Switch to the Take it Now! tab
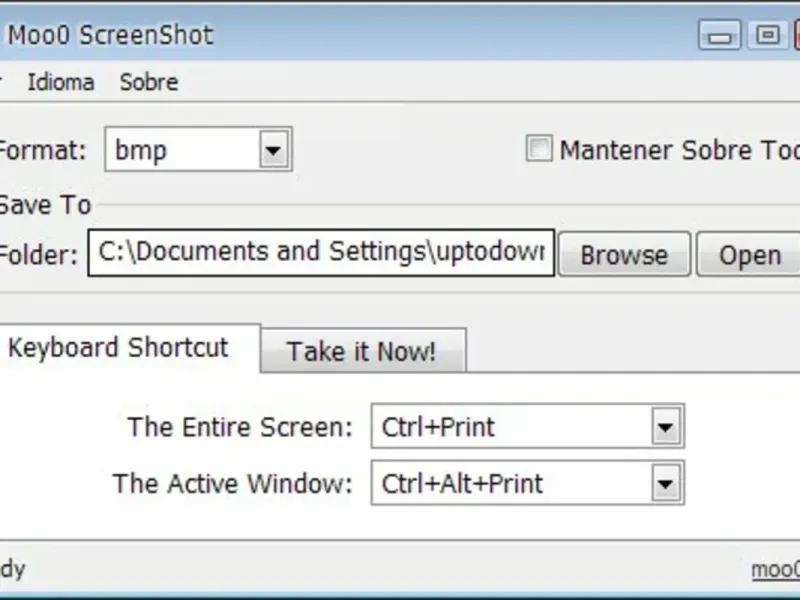The width and height of the screenshot is (800, 600). (361, 351)
